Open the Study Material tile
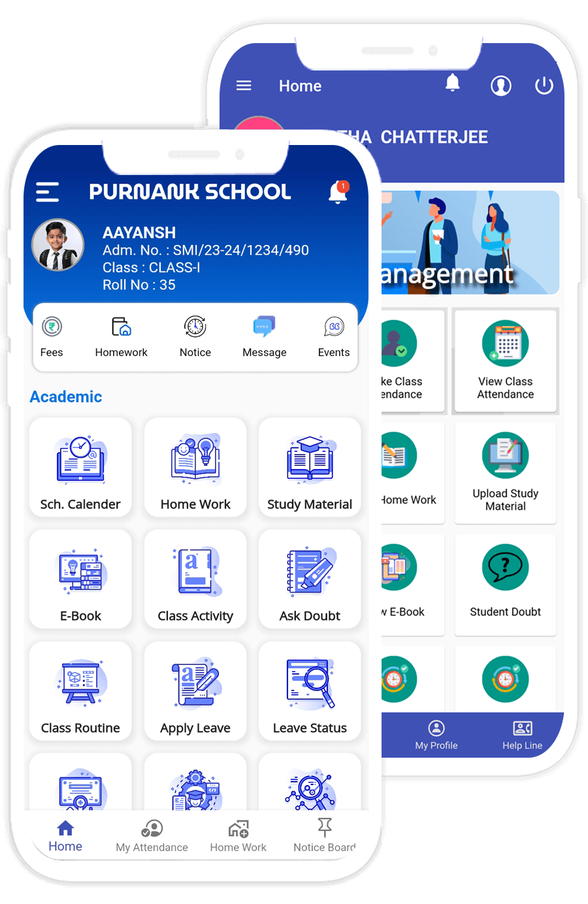This screenshot has width=588, height=904. pyautogui.click(x=310, y=467)
